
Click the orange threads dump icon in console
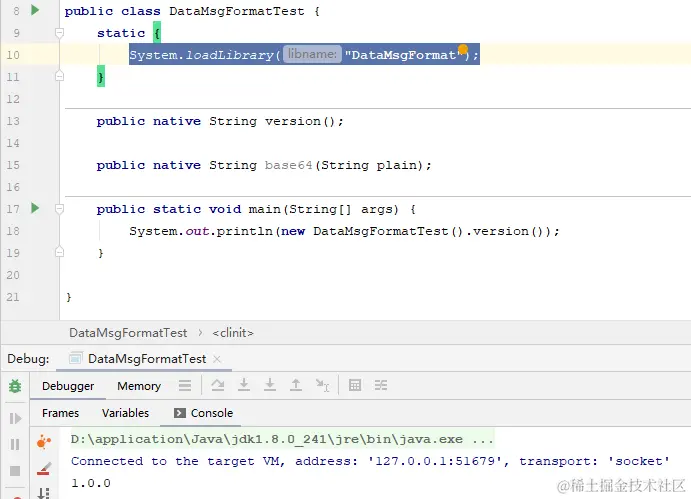[x=44, y=442]
